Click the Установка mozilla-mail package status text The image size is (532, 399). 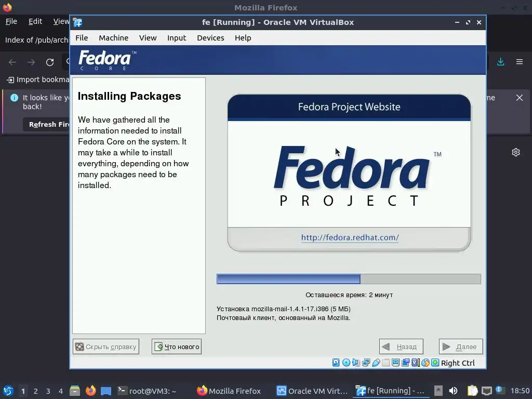click(284, 309)
